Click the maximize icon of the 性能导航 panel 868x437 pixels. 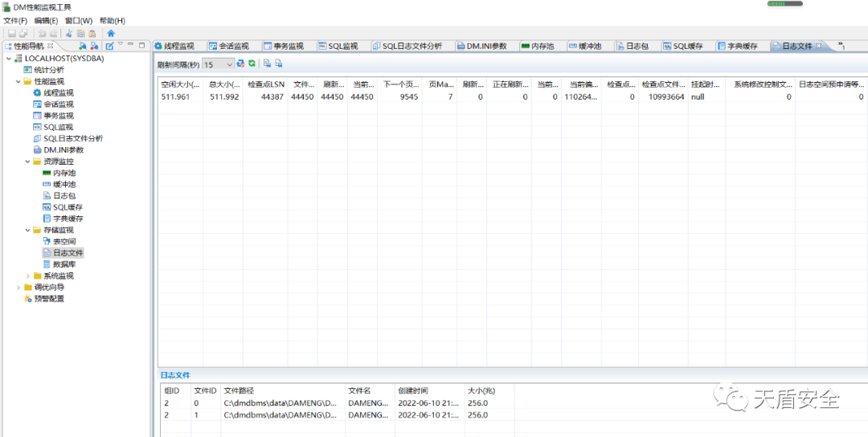142,46
